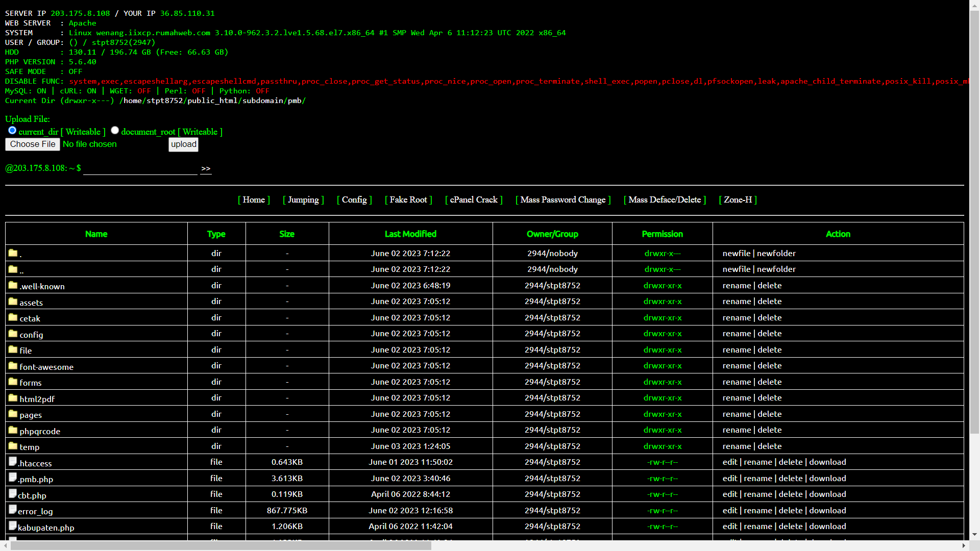Click the 'pmb' path segment link
The image size is (980, 551).
tap(295, 101)
